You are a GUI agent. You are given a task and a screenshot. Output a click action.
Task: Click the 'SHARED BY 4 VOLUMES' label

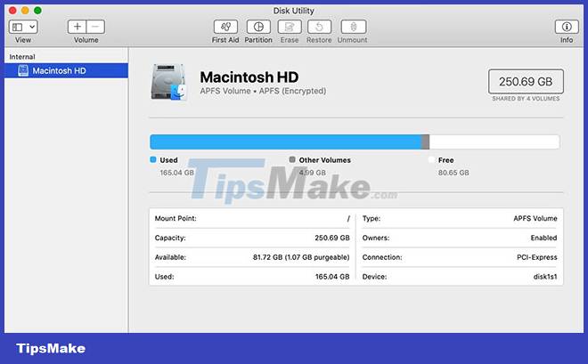pyautogui.click(x=526, y=99)
